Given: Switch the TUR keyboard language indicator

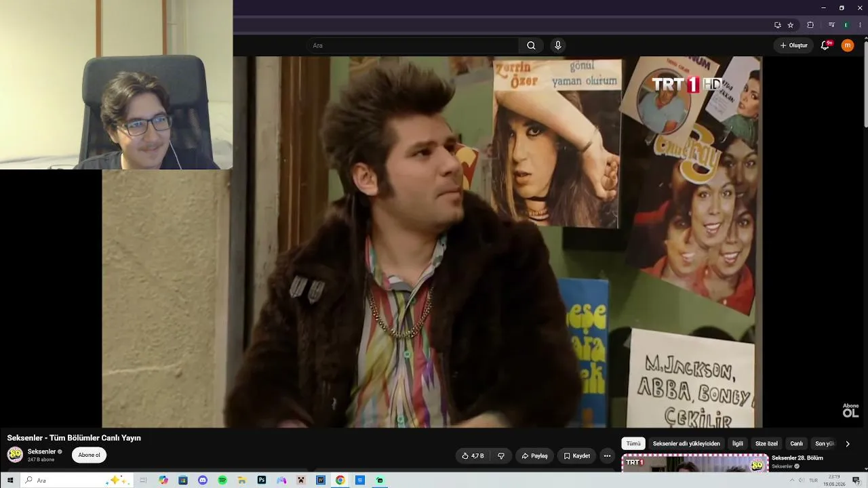Looking at the screenshot, I should point(813,481).
